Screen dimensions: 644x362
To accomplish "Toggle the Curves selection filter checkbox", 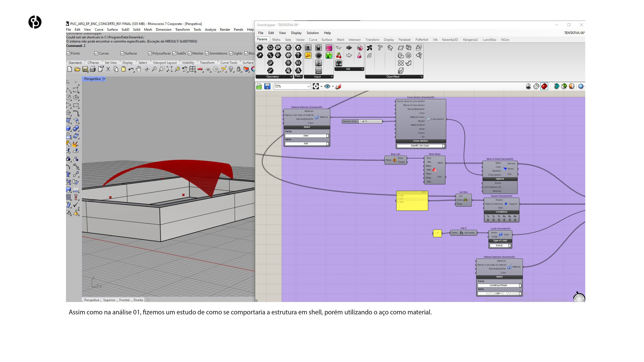I will coord(96,53).
